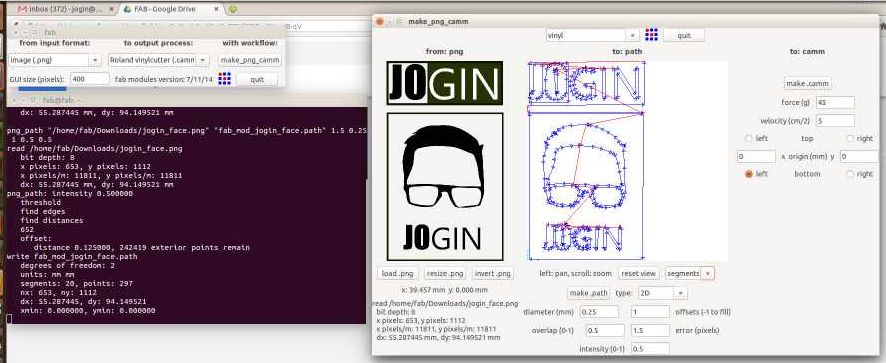Click the overlap (0-1) input field
Viewport: 886px width, 363px height.
[x=605, y=330]
